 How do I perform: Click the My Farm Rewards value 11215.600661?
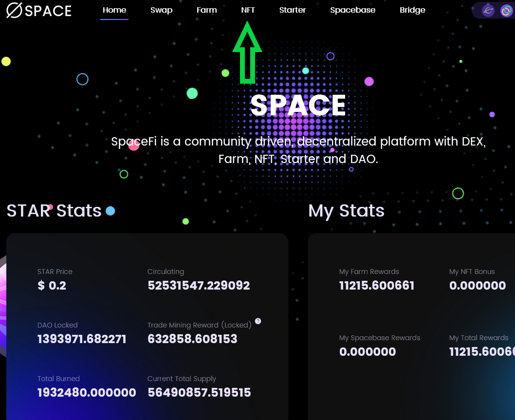coord(377,285)
